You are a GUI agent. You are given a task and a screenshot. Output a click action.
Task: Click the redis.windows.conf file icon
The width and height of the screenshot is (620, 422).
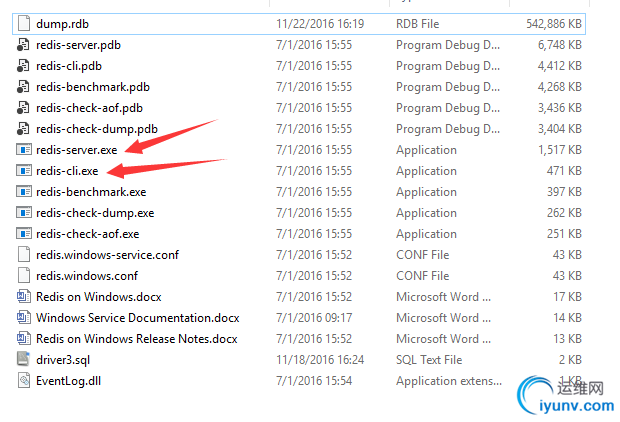click(25, 275)
